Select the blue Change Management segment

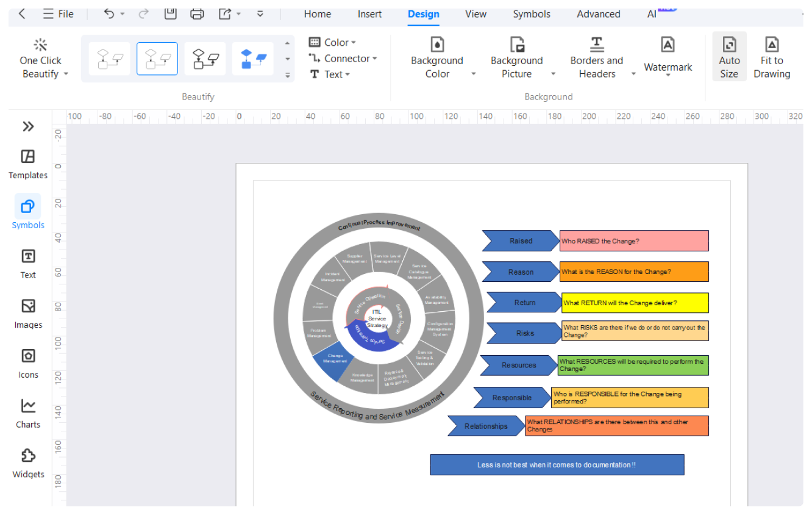[334, 359]
